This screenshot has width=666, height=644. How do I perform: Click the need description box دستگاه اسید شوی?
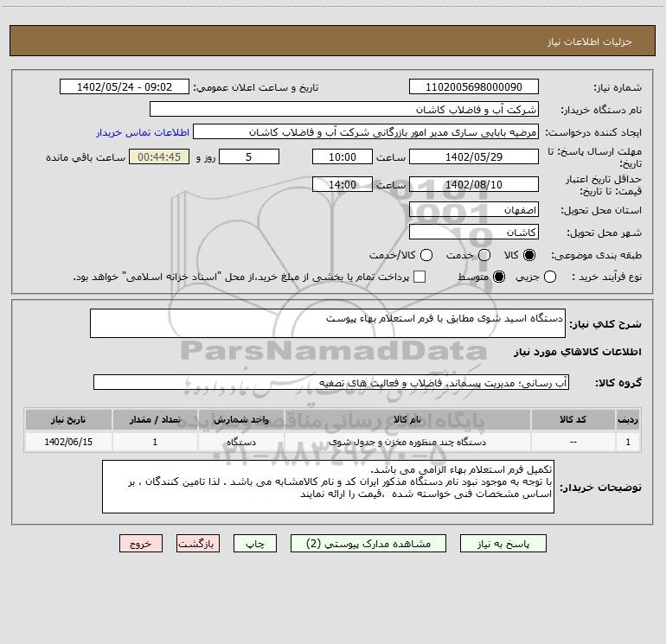coord(328,323)
